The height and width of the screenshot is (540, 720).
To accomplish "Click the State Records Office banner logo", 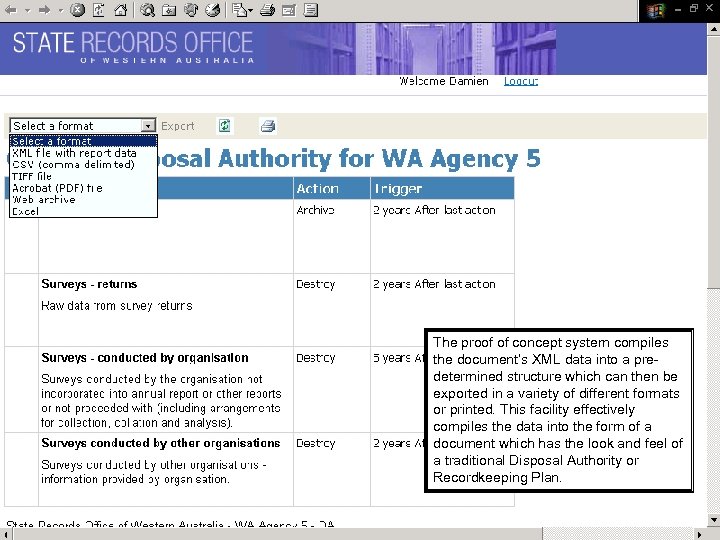I will pos(133,48).
